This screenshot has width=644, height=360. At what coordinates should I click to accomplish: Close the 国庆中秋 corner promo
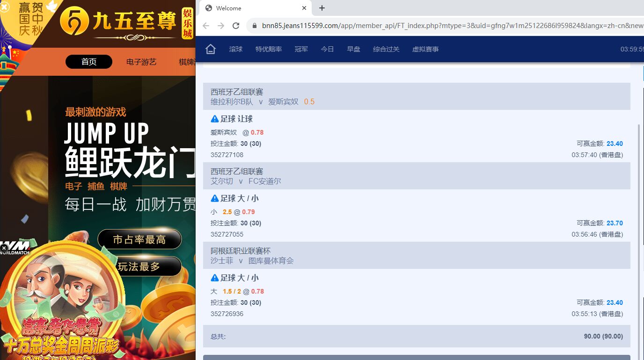click(x=4, y=7)
